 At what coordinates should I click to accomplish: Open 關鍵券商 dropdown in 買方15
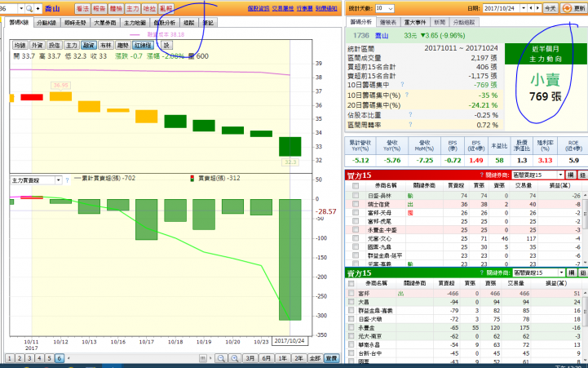pos(538,175)
